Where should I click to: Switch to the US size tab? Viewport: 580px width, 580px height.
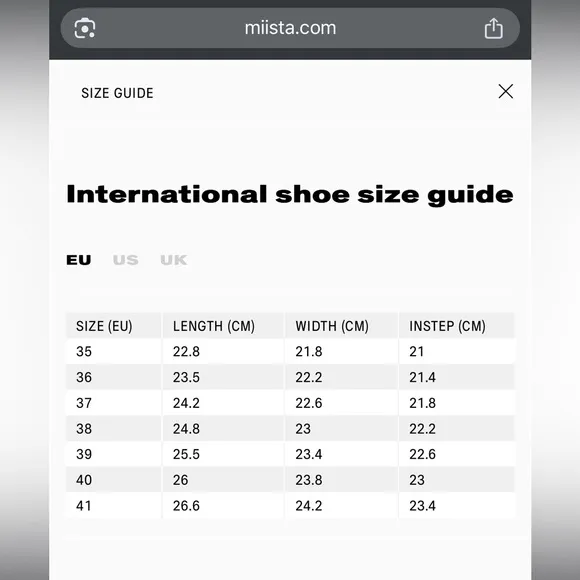(126, 260)
